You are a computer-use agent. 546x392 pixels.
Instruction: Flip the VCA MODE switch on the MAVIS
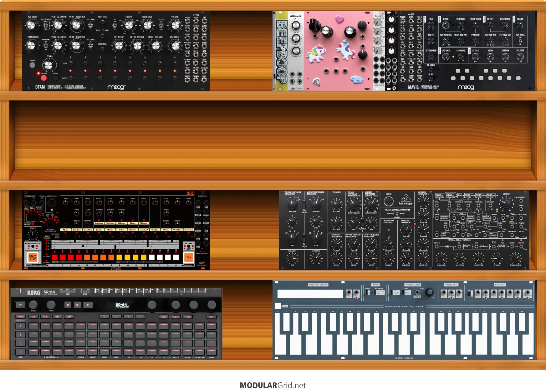click(520, 40)
